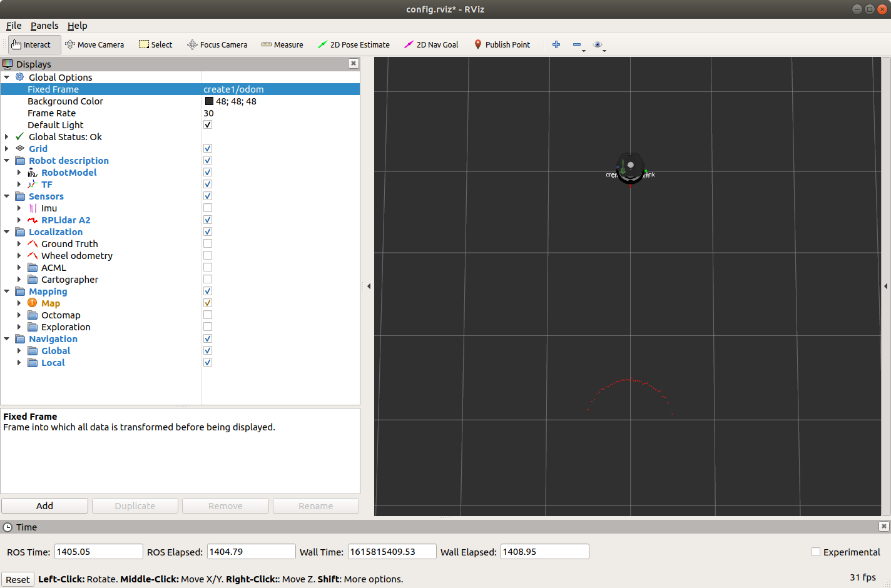This screenshot has height=588, width=891.
Task: Click the Background Color swatch
Action: (209, 101)
